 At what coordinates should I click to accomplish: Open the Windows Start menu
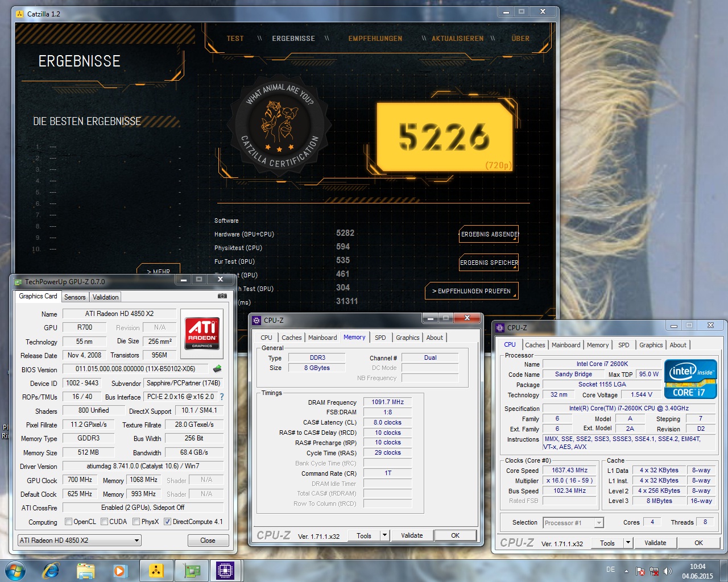tap(15, 570)
